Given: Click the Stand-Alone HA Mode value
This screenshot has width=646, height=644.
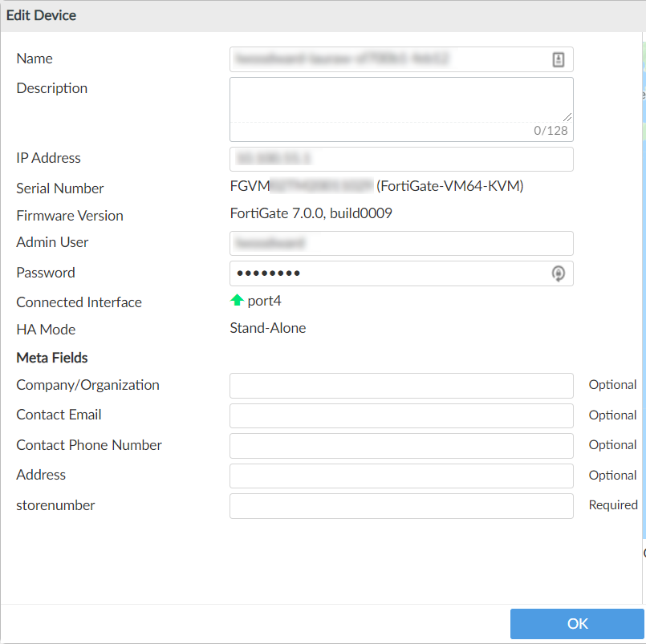Looking at the screenshot, I should pyautogui.click(x=267, y=328).
